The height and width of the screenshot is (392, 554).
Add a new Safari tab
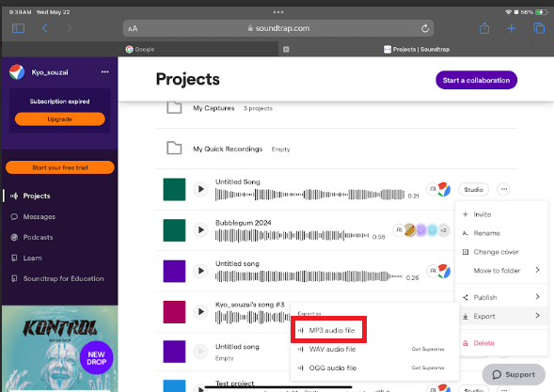point(512,28)
